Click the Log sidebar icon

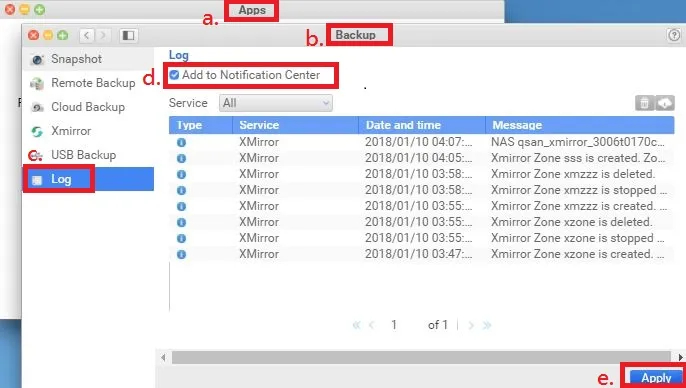[37, 180]
